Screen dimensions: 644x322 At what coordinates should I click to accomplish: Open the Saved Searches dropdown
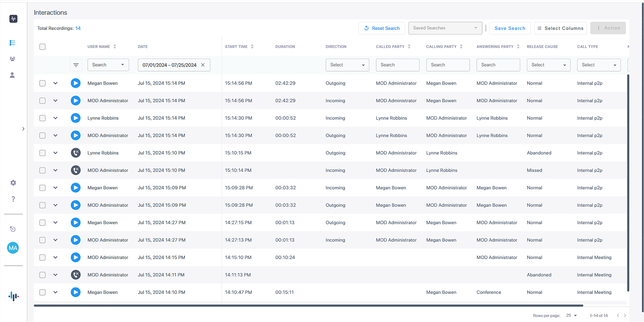click(x=445, y=28)
